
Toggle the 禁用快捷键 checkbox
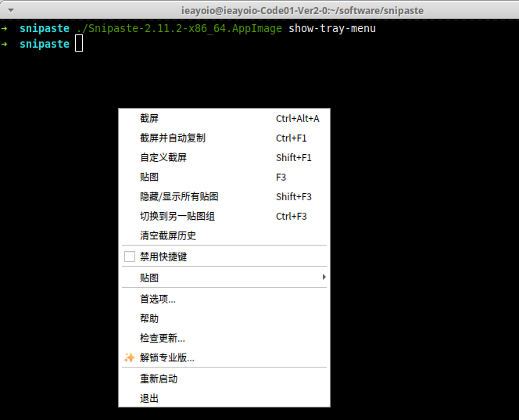pos(130,257)
